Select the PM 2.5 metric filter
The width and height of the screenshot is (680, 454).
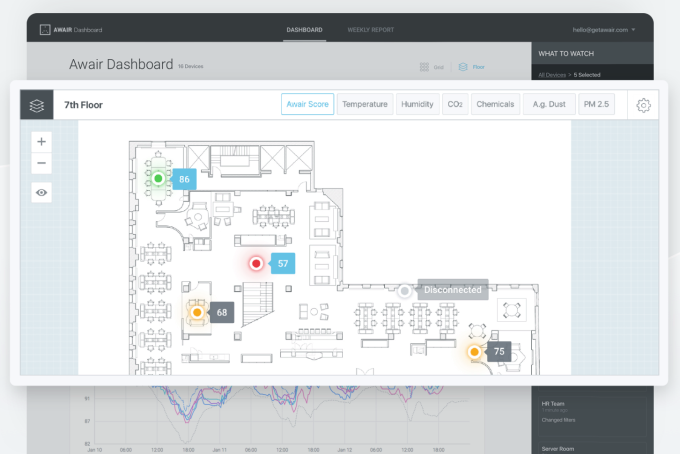(598, 104)
